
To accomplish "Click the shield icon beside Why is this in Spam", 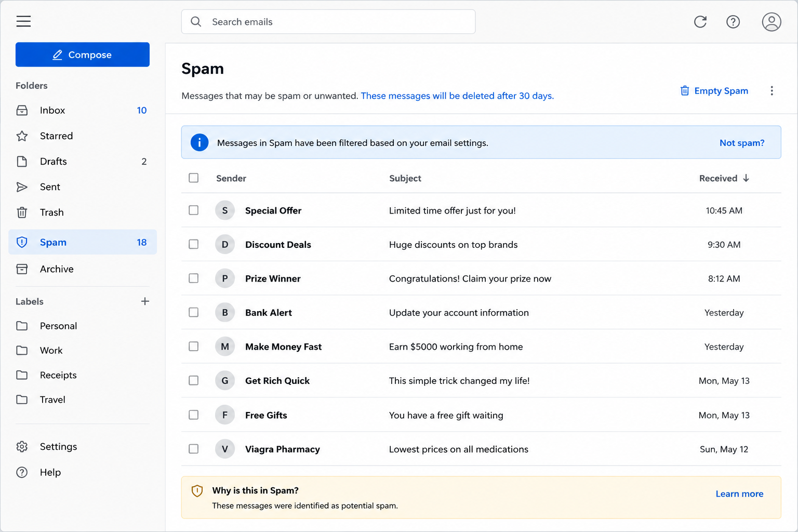I will [x=197, y=491].
